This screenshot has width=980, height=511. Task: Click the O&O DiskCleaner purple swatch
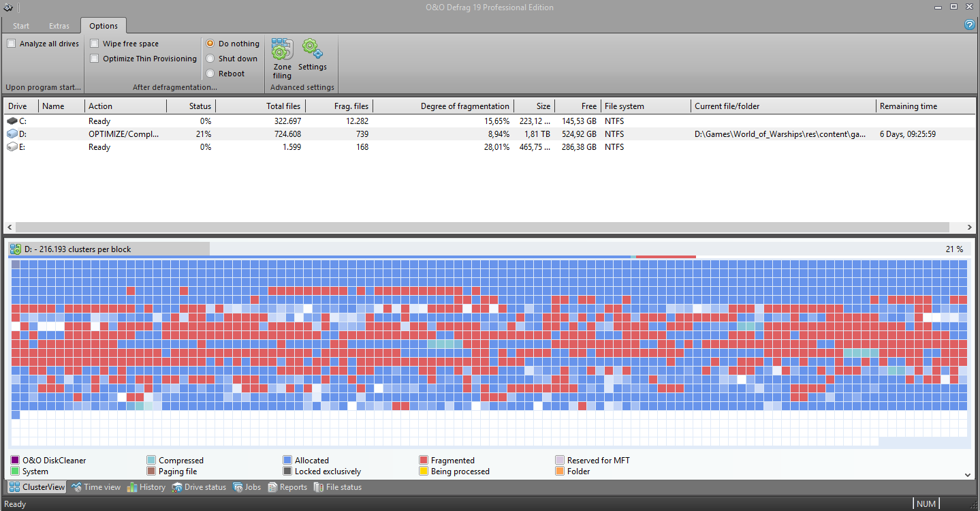click(15, 461)
